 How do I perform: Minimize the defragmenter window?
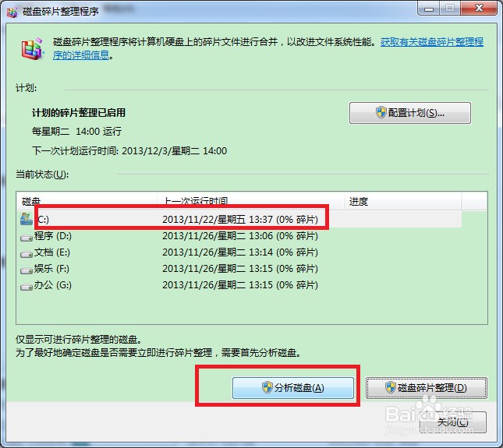pyautogui.click(x=429, y=8)
